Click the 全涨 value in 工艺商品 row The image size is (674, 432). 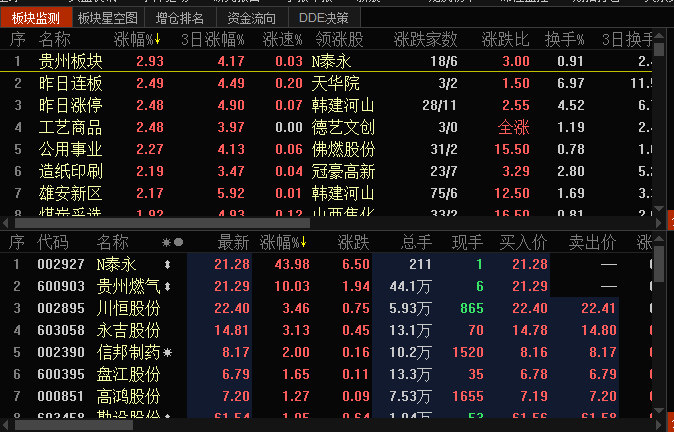(x=514, y=127)
